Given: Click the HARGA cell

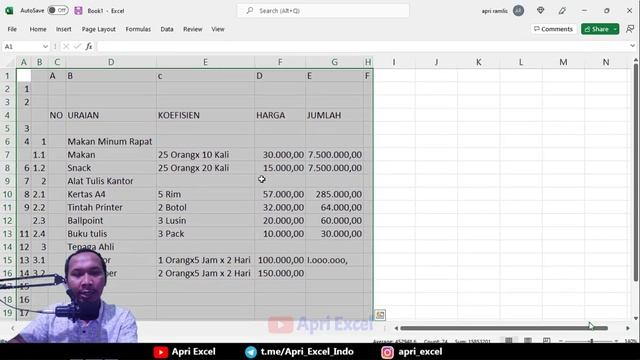Looking at the screenshot, I should click(280, 115).
